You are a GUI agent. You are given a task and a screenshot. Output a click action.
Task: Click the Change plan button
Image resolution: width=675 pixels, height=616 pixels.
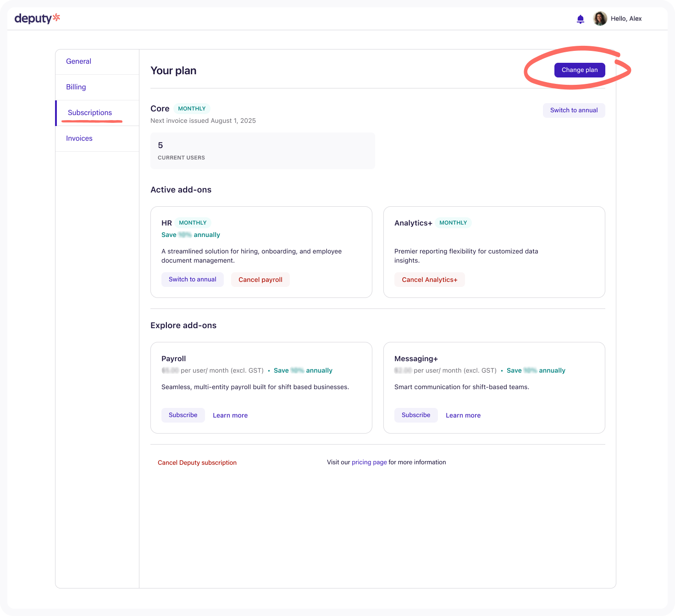579,70
